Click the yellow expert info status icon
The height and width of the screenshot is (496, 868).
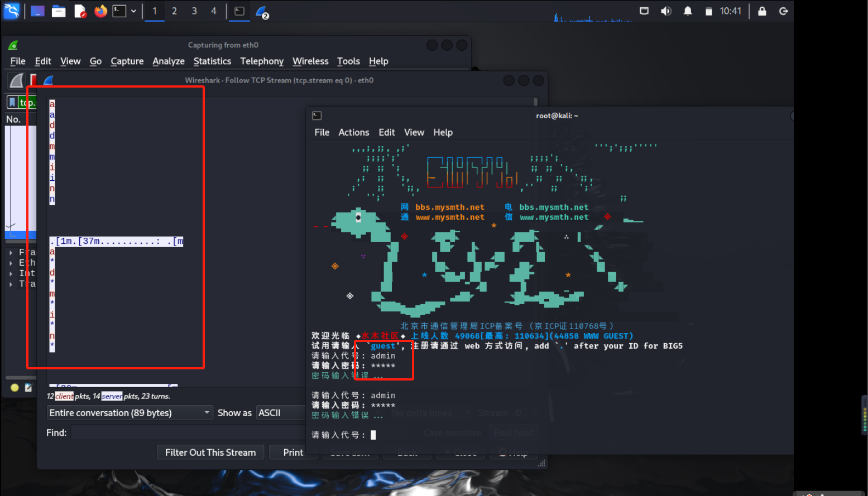click(15, 388)
